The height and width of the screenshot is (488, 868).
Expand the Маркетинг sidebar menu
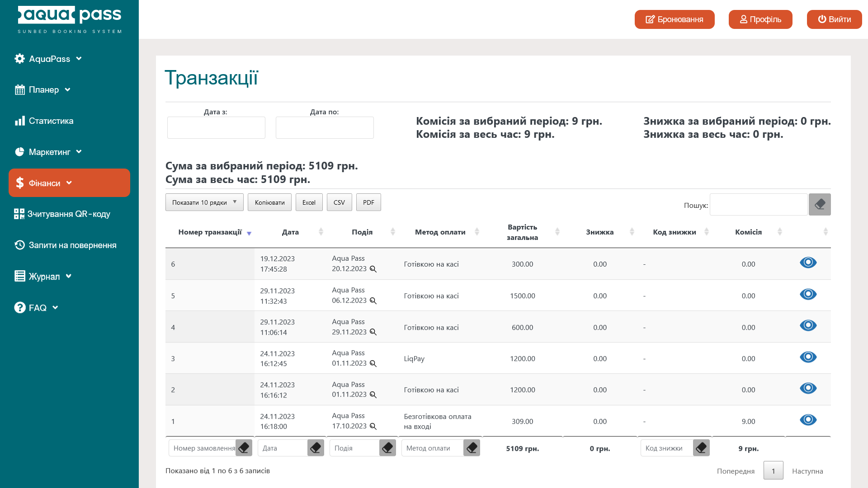click(49, 152)
